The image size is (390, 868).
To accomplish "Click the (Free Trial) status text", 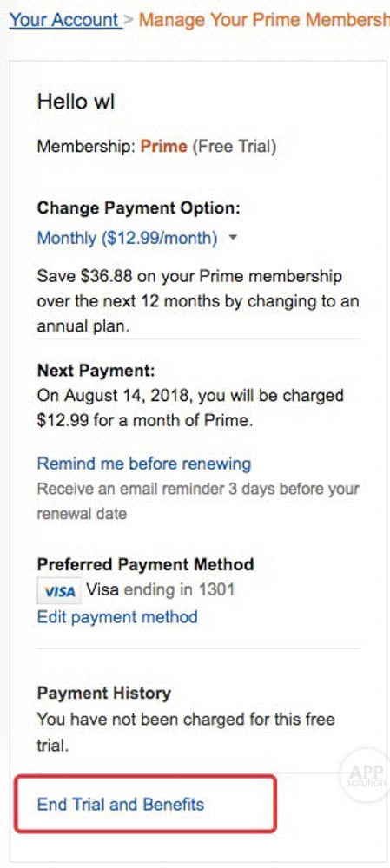I will pos(234,147).
